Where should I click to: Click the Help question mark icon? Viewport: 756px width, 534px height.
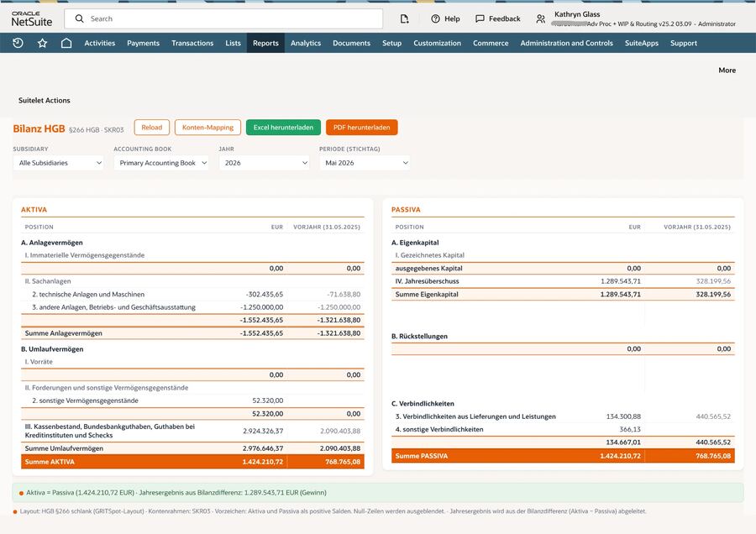click(x=435, y=18)
